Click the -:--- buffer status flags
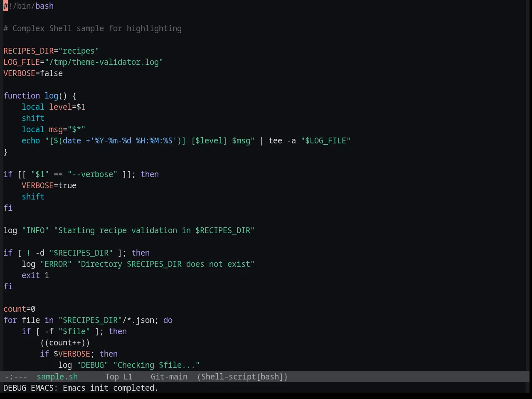Viewport: 532px width, 399px height. coord(16,377)
